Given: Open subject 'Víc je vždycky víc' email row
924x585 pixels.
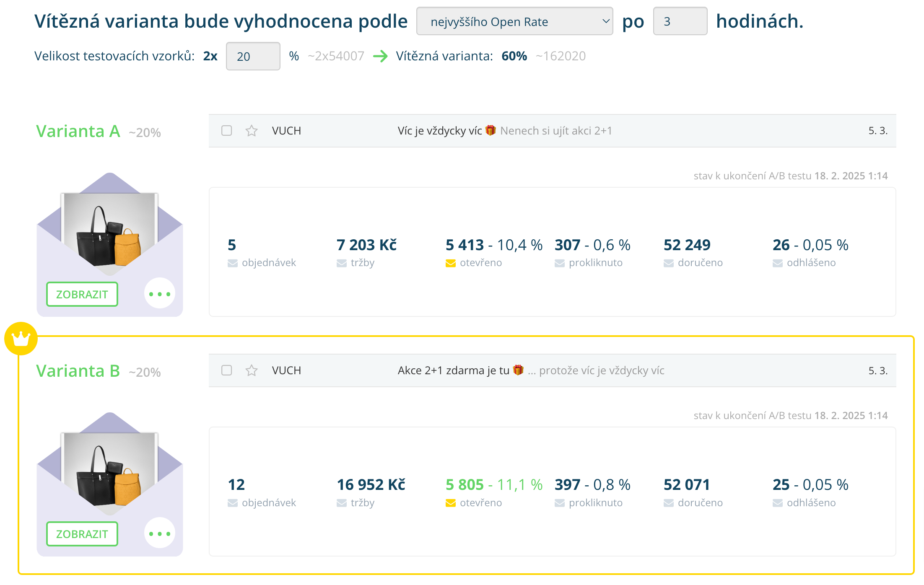Looking at the screenshot, I should [x=440, y=131].
